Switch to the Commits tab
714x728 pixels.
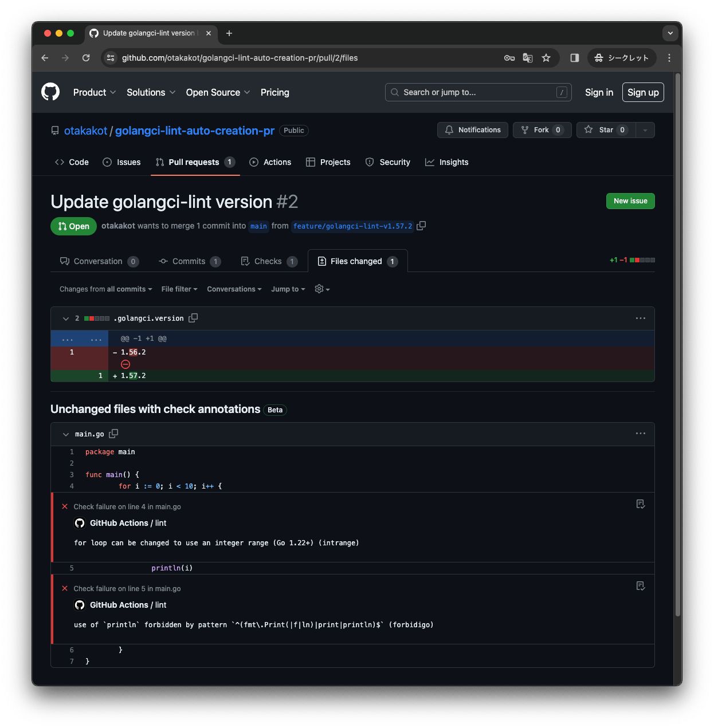190,261
